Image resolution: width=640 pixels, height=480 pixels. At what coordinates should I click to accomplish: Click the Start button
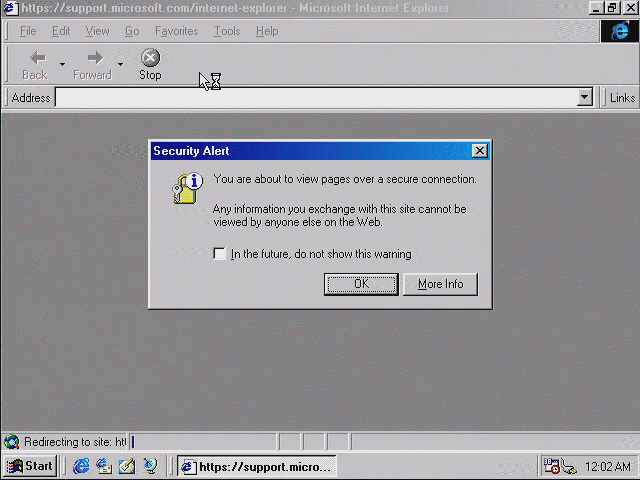[x=30, y=466]
